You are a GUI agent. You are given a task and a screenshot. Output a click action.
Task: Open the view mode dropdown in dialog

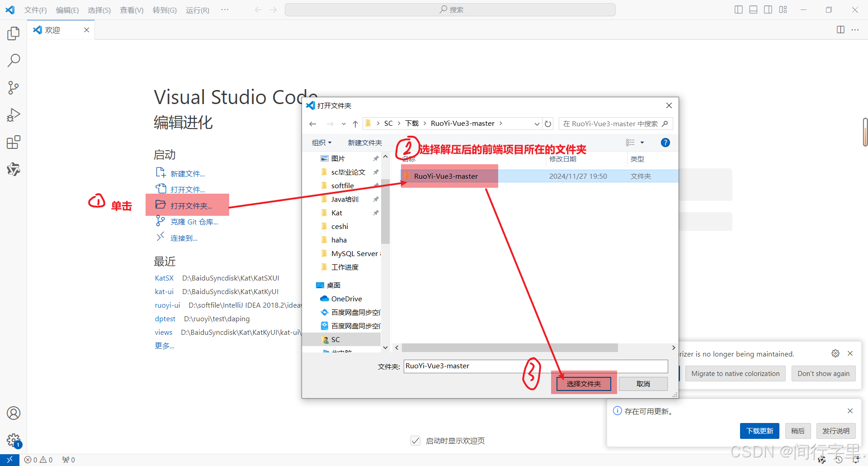[x=642, y=143]
